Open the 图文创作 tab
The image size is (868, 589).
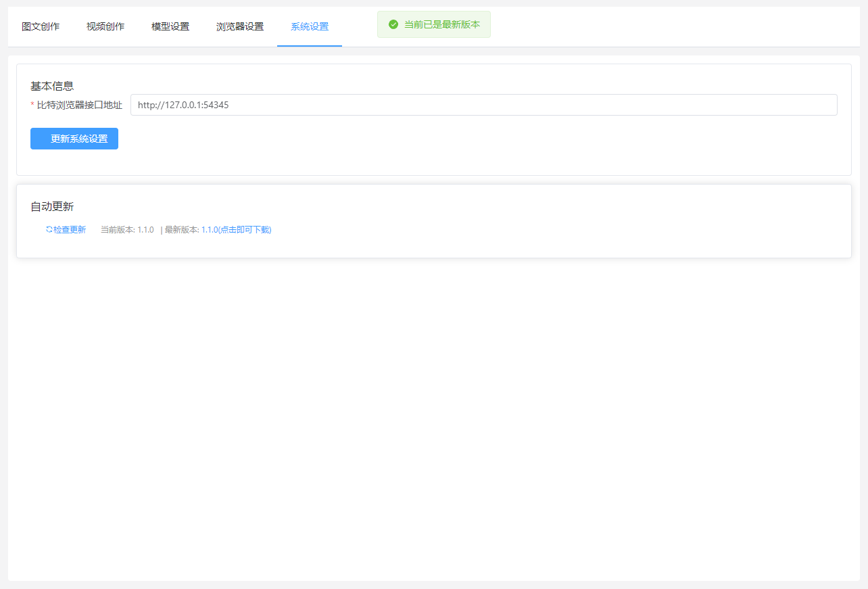[41, 27]
